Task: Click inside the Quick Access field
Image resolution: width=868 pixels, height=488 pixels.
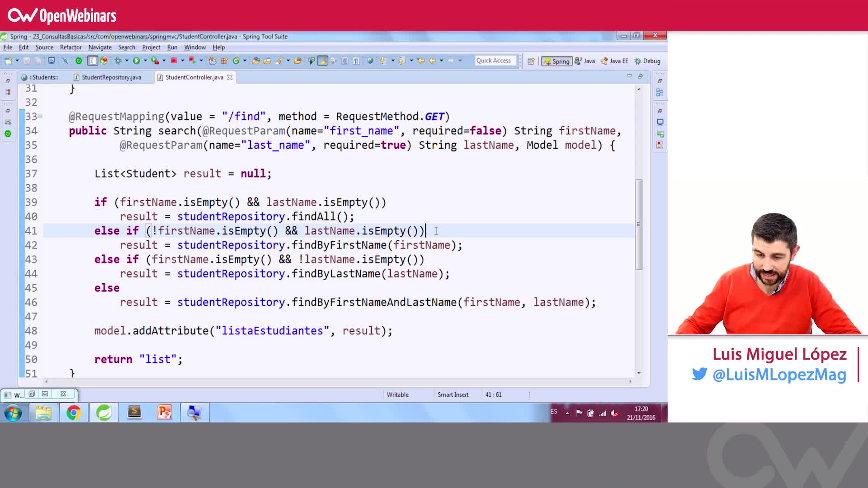Action: click(x=495, y=60)
